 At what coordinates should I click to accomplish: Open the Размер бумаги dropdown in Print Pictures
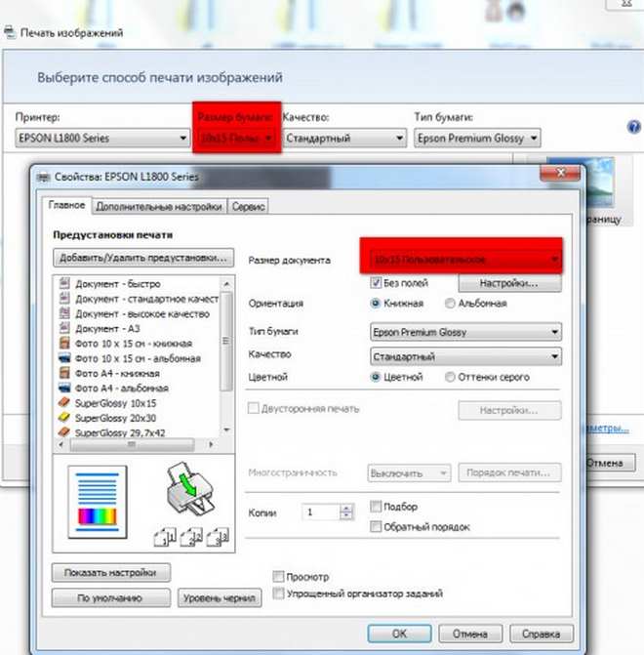236,138
